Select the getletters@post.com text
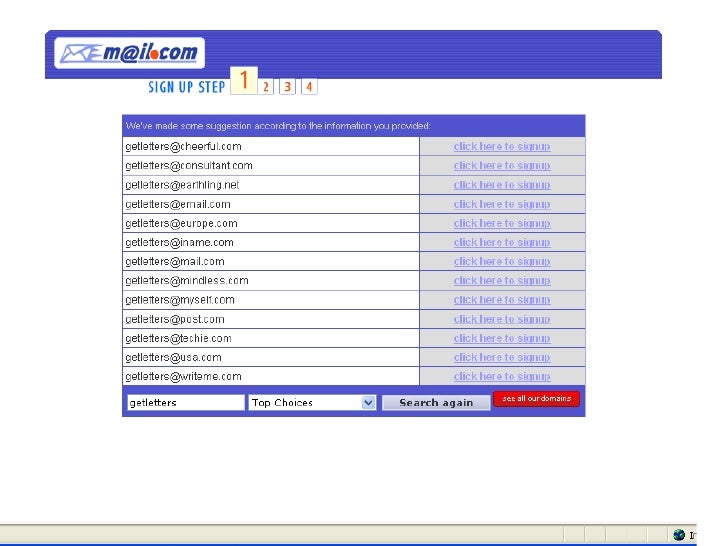Image resolution: width=728 pixels, height=546 pixels. tap(175, 319)
